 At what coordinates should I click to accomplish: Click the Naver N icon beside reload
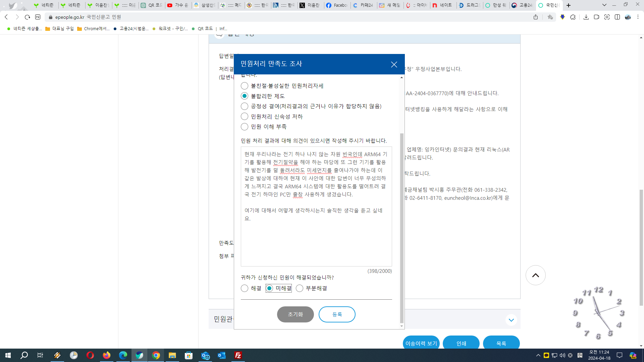(x=38, y=17)
